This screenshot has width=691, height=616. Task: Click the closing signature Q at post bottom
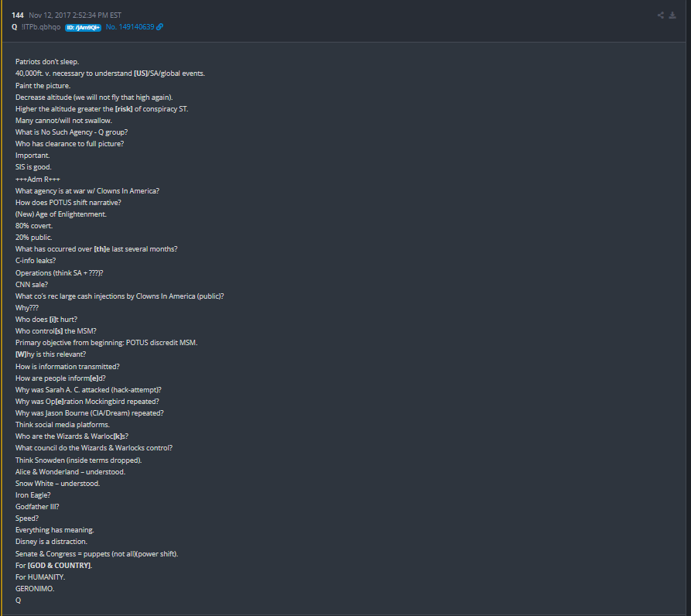[x=18, y=601]
